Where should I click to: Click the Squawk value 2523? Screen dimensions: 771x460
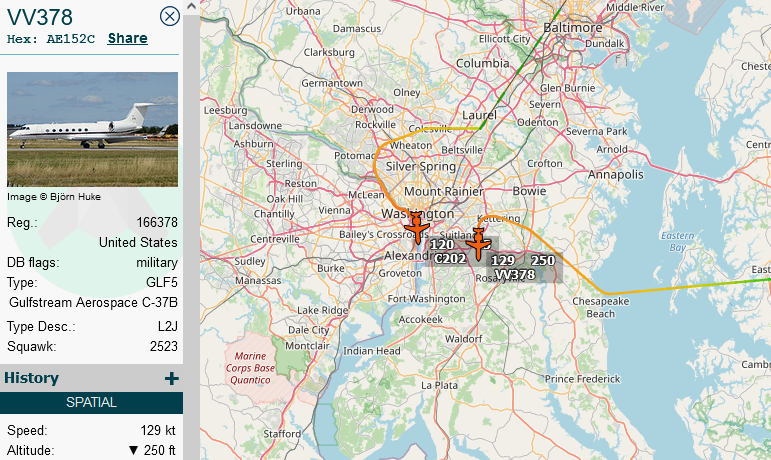point(164,346)
